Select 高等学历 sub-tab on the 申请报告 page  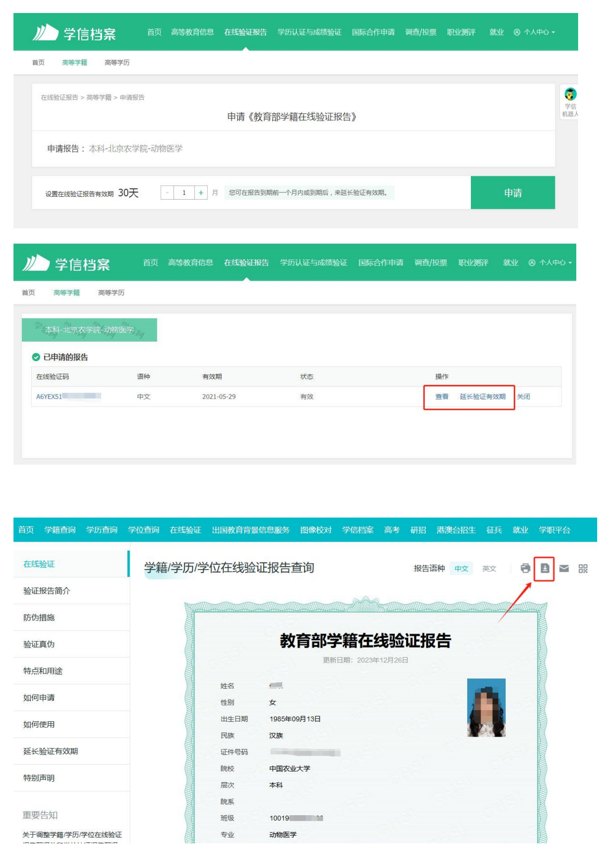point(117,63)
